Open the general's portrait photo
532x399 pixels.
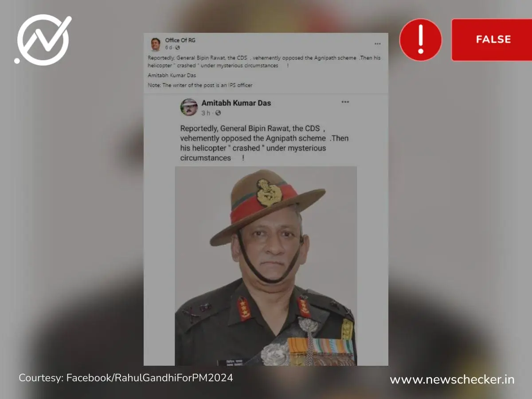266,266
